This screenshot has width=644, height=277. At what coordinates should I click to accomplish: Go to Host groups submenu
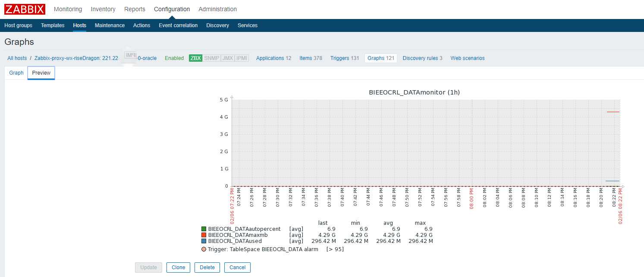point(18,25)
